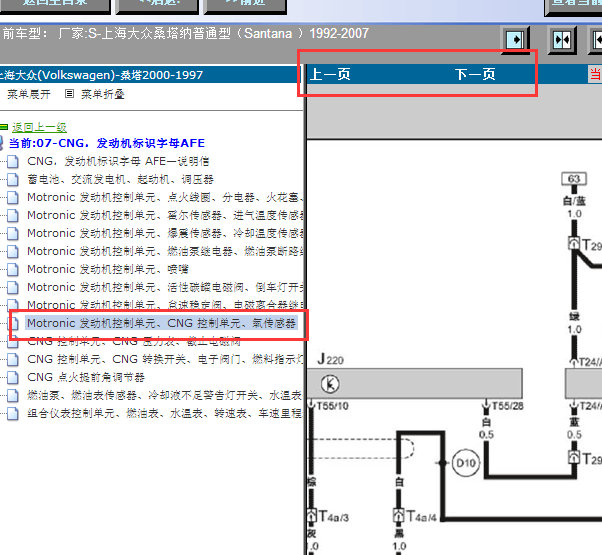Screen dimensions: 602x555
Task: Click the document icon for Motronic 喷嘴 row
Action: click(x=13, y=269)
